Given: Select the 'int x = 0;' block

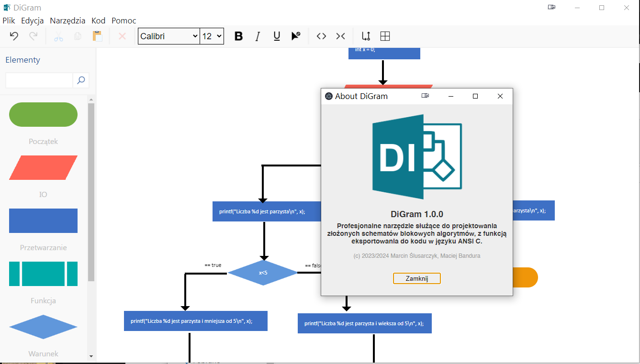Looking at the screenshot, I should (384, 53).
